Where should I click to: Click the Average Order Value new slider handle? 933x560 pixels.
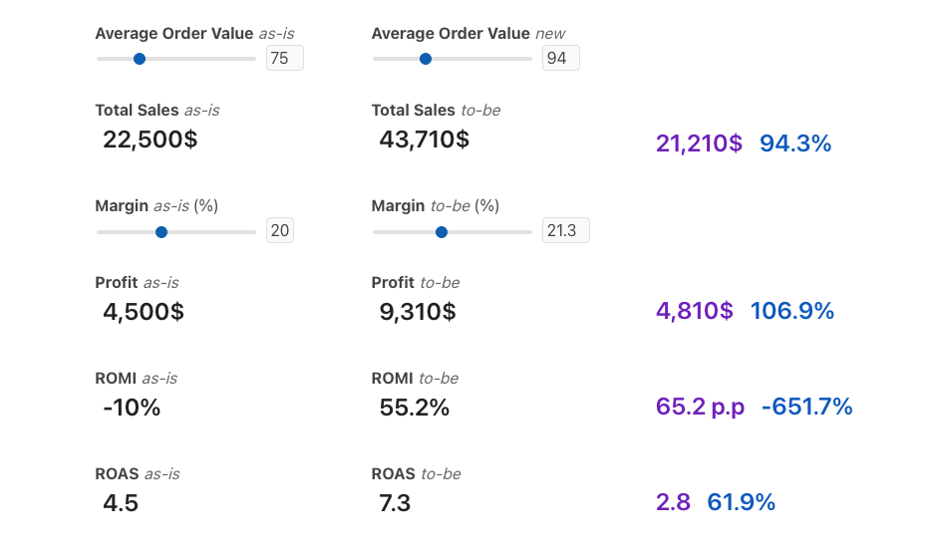(x=426, y=59)
